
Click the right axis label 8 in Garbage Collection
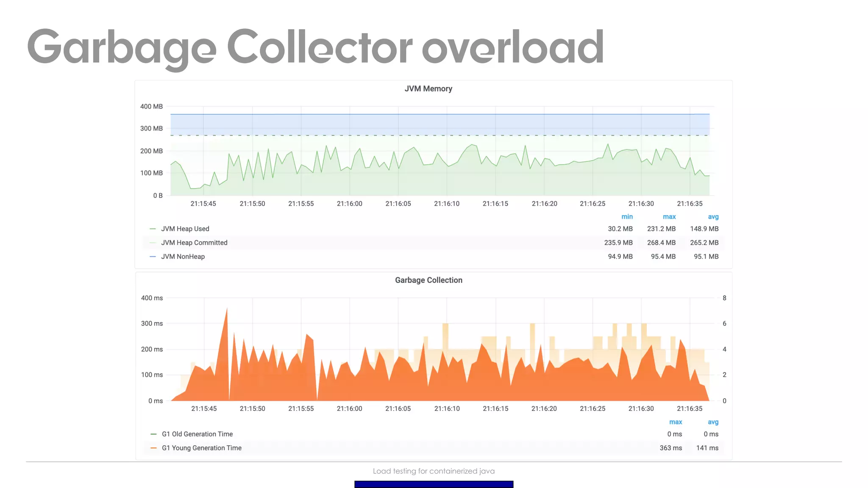(724, 298)
